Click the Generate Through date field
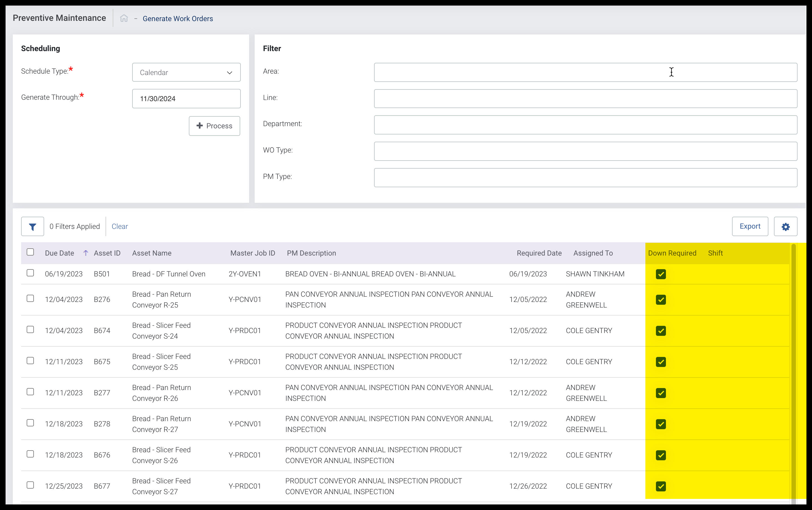Screen dimensions: 812x510 tap(186, 99)
